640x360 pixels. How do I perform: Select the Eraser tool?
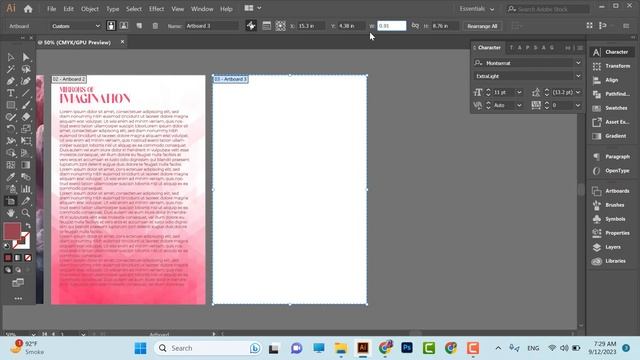coord(26,117)
